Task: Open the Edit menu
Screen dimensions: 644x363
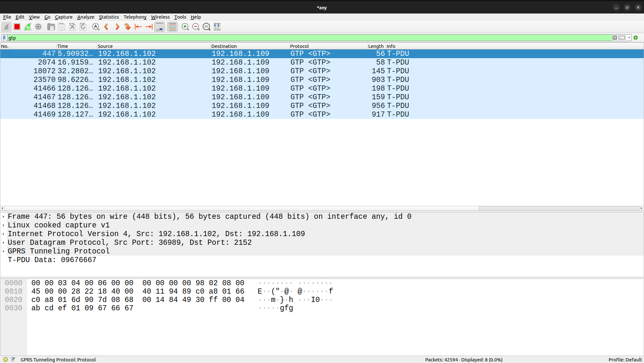Action: point(20,17)
